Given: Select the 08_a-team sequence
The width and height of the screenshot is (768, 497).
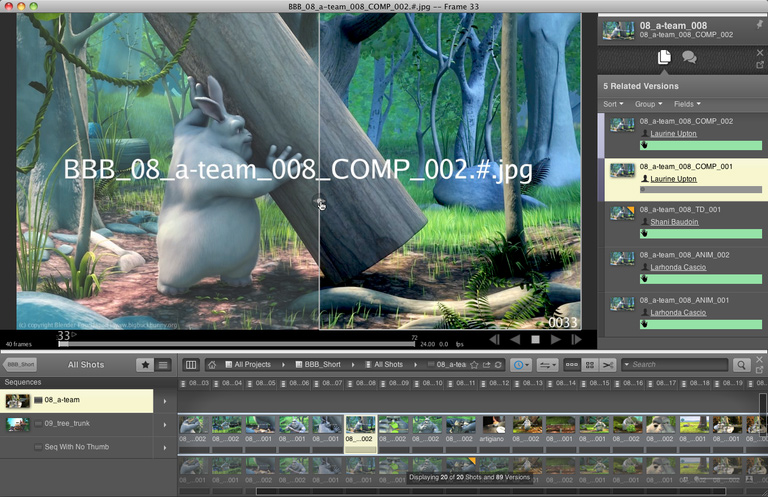Looking at the screenshot, I should (76, 401).
